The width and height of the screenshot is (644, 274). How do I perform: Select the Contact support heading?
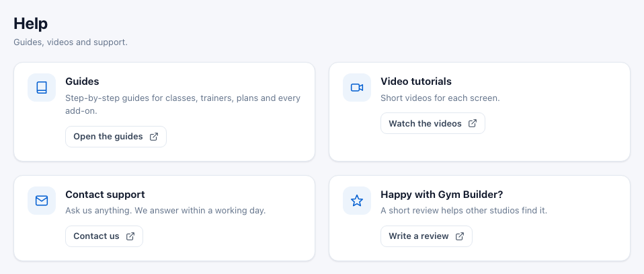point(105,194)
